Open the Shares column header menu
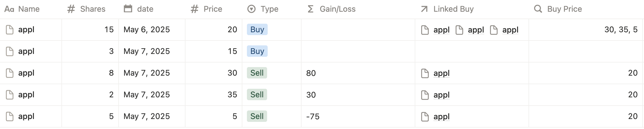 point(92,9)
